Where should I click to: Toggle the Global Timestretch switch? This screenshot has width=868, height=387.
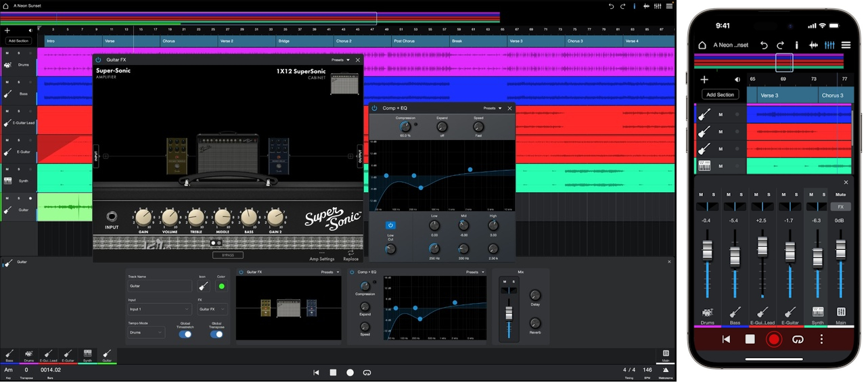[185, 334]
